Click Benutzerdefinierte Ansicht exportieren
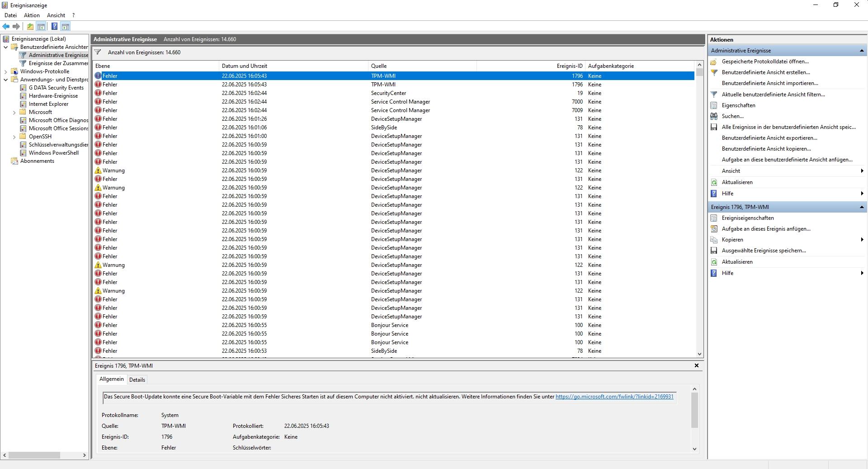This screenshot has height=469, width=868. 769,138
